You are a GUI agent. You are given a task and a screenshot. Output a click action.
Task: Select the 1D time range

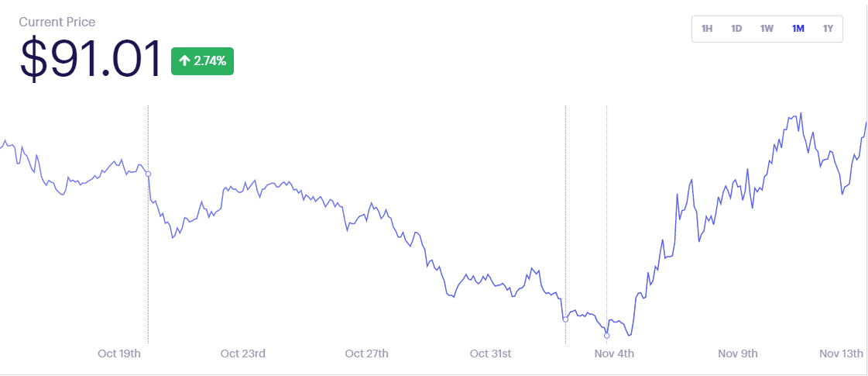736,28
